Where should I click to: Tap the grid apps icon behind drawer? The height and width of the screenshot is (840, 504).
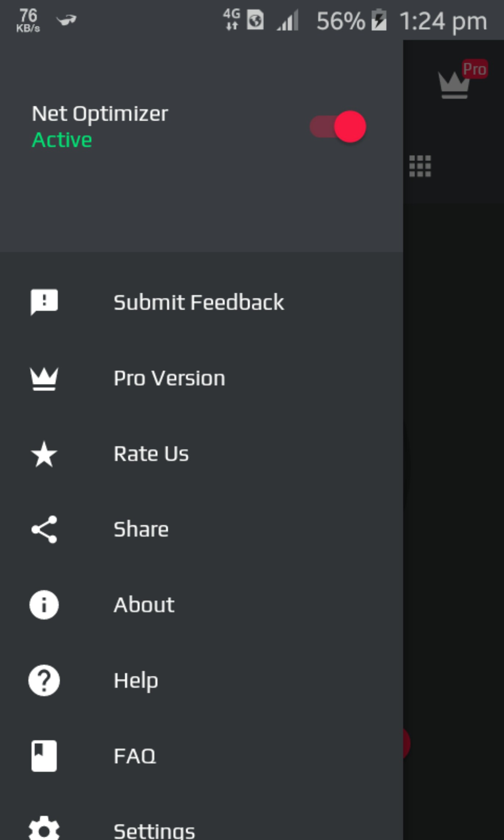[420, 166]
